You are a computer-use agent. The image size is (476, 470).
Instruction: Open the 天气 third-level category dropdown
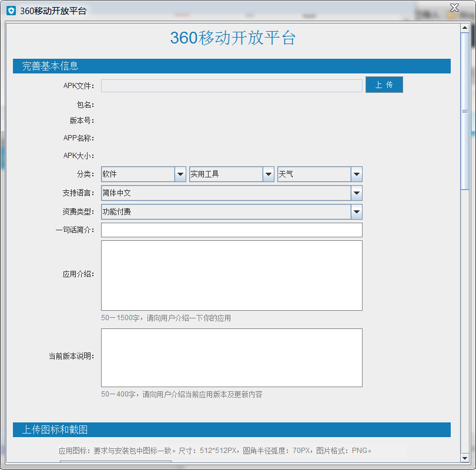pos(356,174)
